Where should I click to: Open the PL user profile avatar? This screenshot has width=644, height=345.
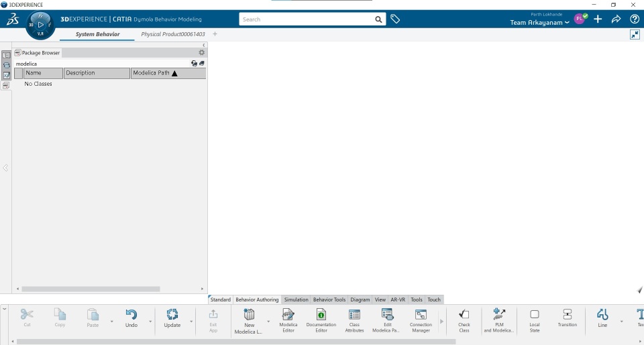pyautogui.click(x=580, y=19)
